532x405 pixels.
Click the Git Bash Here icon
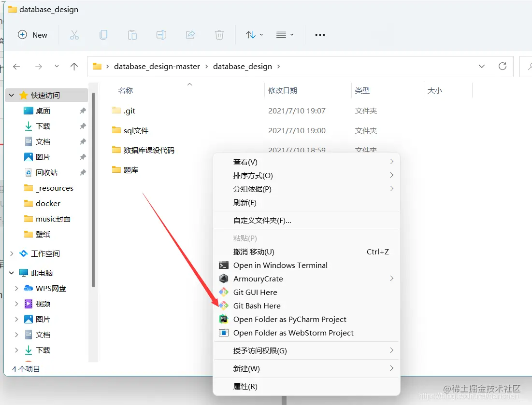(x=224, y=306)
